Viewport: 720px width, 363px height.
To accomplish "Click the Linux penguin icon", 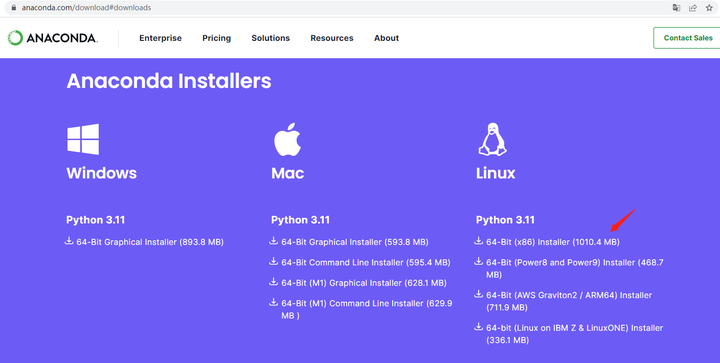I will click(x=492, y=139).
